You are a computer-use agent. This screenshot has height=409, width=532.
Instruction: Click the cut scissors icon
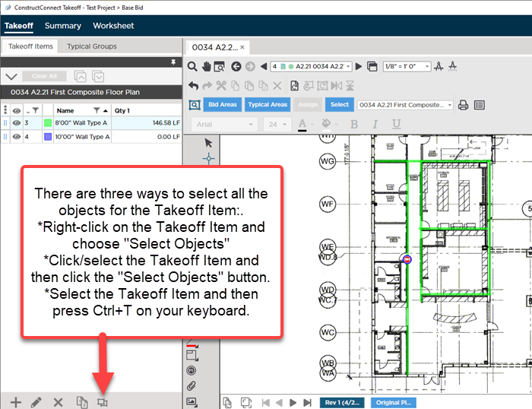tap(221, 86)
